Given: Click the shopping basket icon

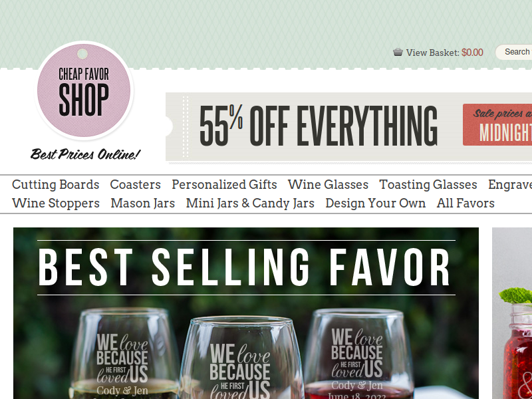Looking at the screenshot, I should click(x=398, y=53).
